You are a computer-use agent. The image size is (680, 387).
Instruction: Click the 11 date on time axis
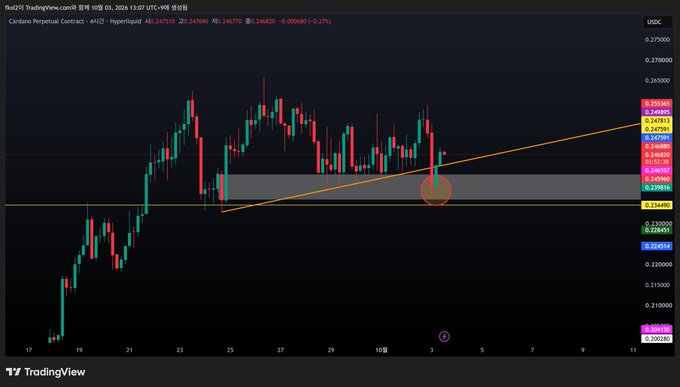pos(633,350)
